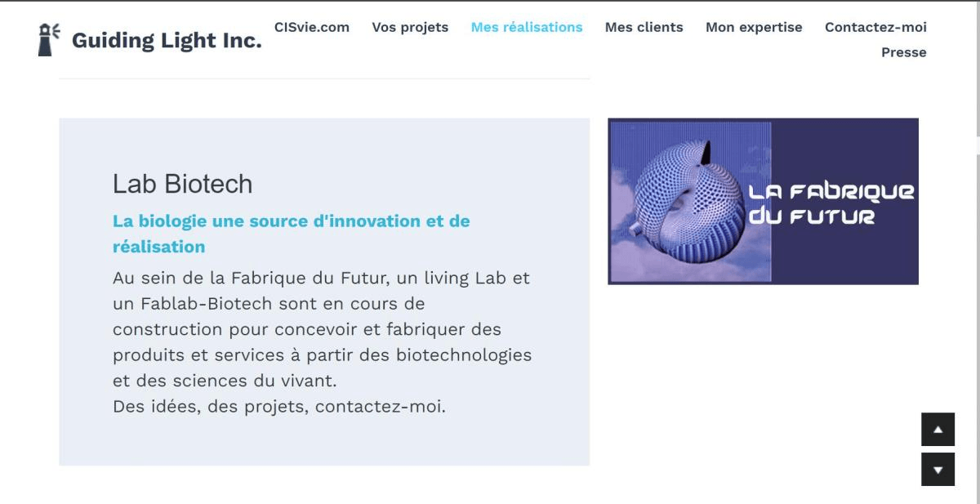The height and width of the screenshot is (504, 980).
Task: Open the Mes clients page
Action: point(644,27)
